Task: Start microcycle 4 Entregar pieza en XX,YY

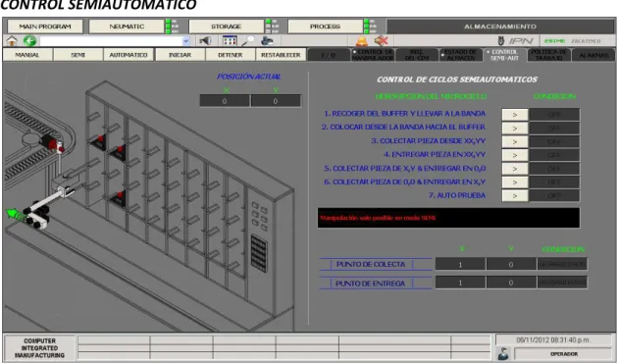Action: click(515, 155)
